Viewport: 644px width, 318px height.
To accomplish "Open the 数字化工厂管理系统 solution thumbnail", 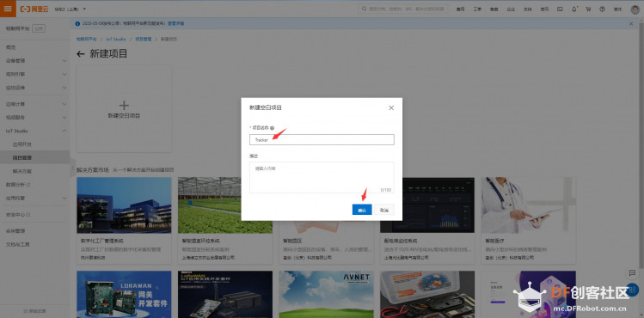I will click(124, 205).
